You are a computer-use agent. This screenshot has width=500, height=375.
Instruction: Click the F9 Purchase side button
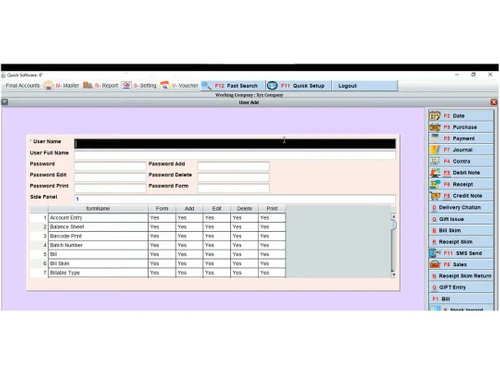tap(461, 127)
